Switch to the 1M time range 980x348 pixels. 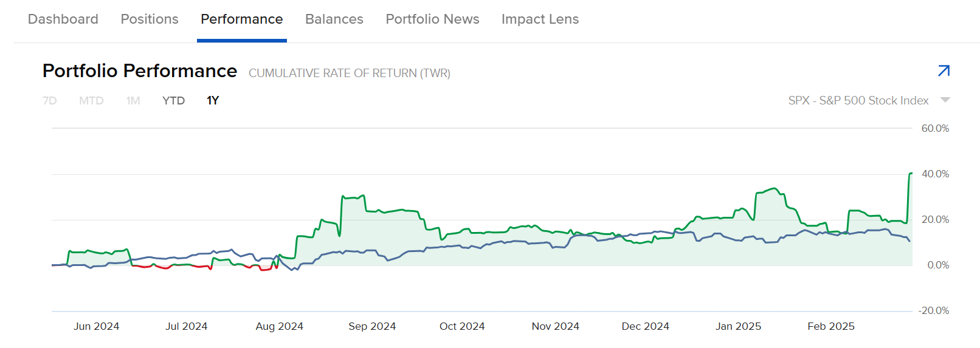pyautogui.click(x=133, y=101)
